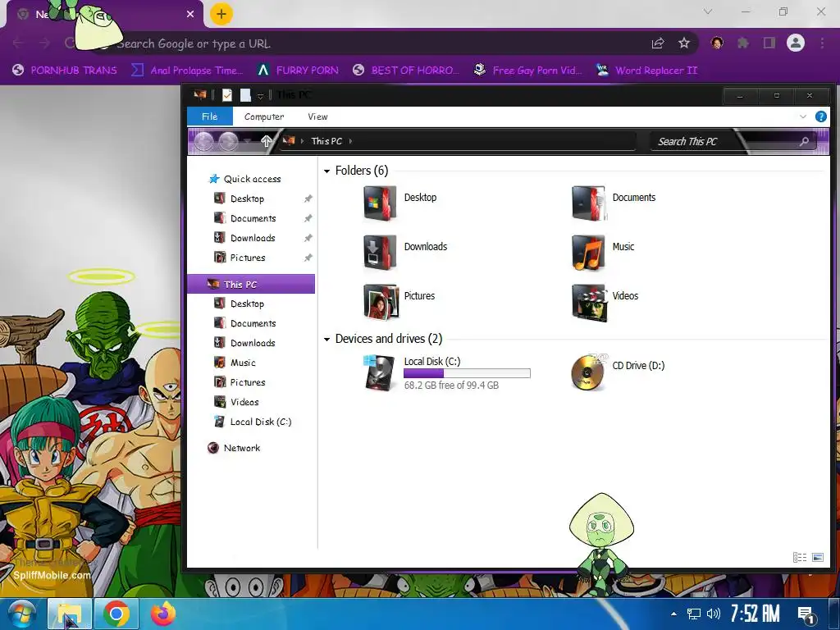Click the 7:52 AM taskbar clock
Image resolution: width=840 pixels, height=630 pixels.
755,614
